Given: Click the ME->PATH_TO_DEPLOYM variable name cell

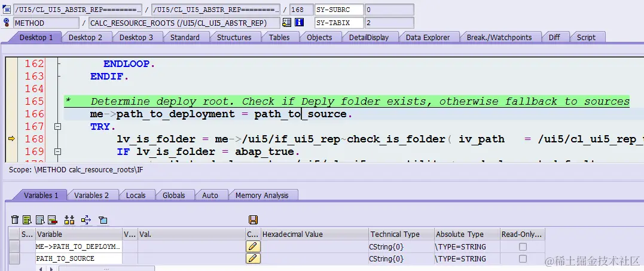Looking at the screenshot, I should tap(79, 246).
